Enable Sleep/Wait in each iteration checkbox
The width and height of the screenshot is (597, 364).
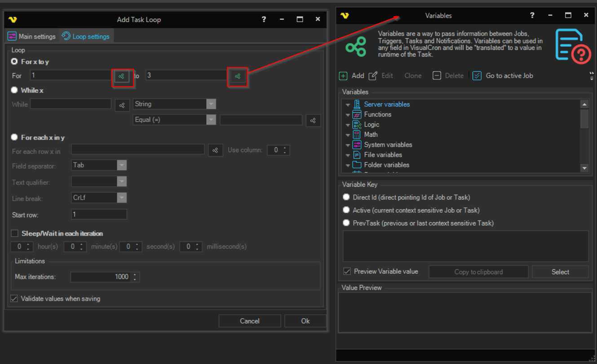(15, 233)
